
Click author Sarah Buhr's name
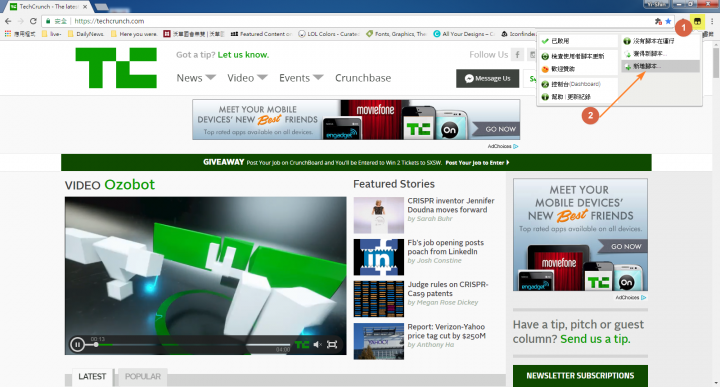coord(434,219)
